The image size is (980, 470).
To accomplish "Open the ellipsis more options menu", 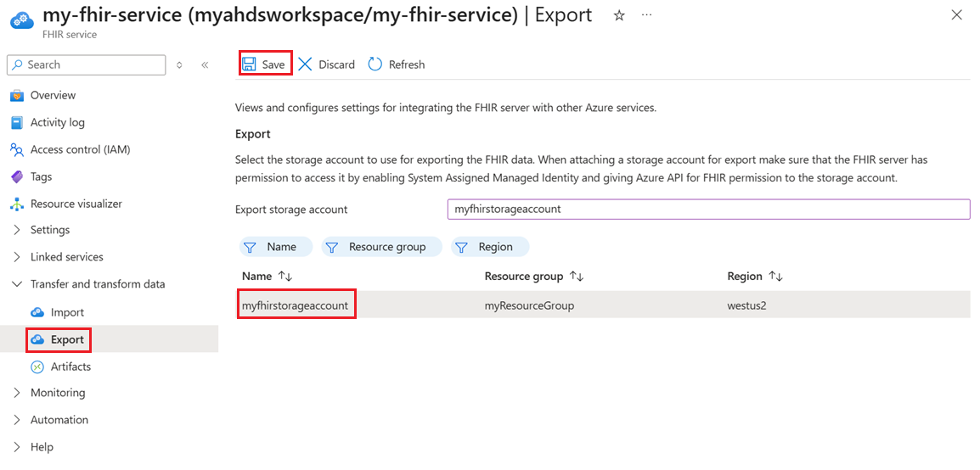I will click(x=647, y=15).
